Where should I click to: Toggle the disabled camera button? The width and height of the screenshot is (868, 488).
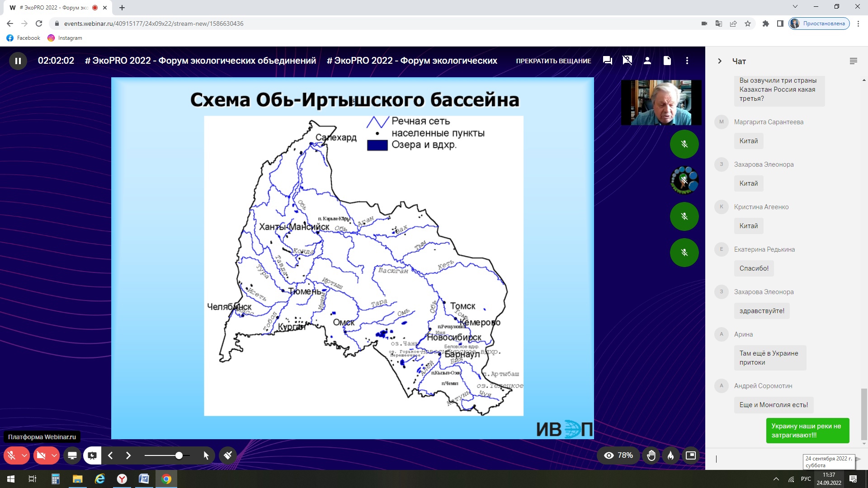point(41,455)
